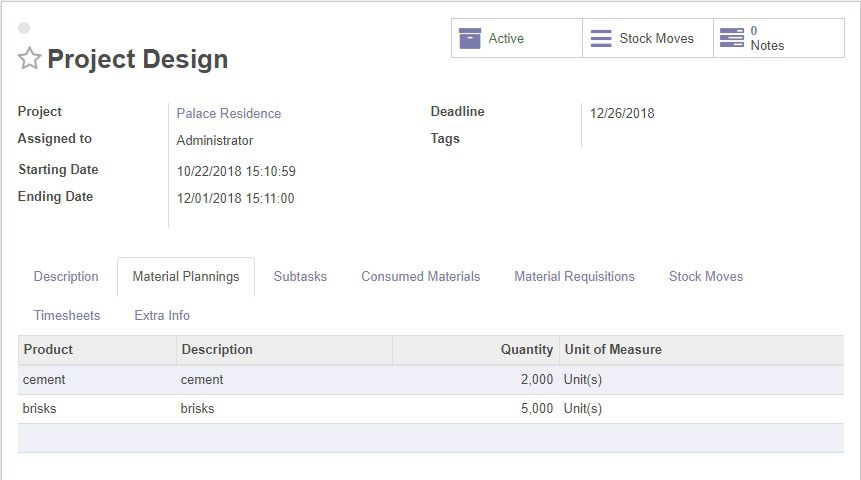861x480 pixels.
Task: View the Timesheets tab
Action: pyautogui.click(x=67, y=315)
